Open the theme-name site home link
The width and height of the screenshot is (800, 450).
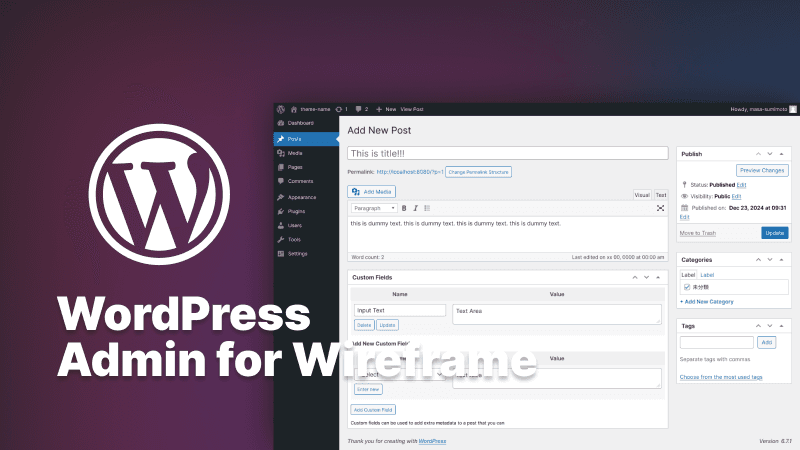(310, 109)
